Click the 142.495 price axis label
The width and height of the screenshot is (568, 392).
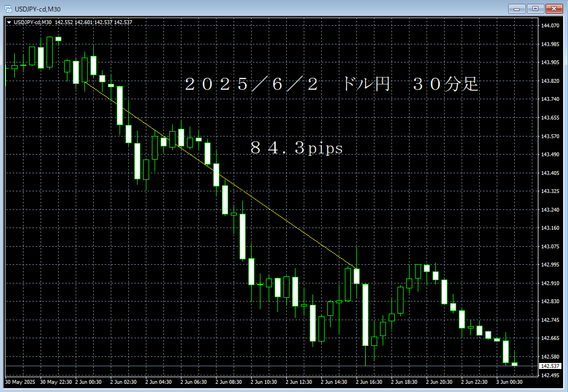pyautogui.click(x=550, y=374)
